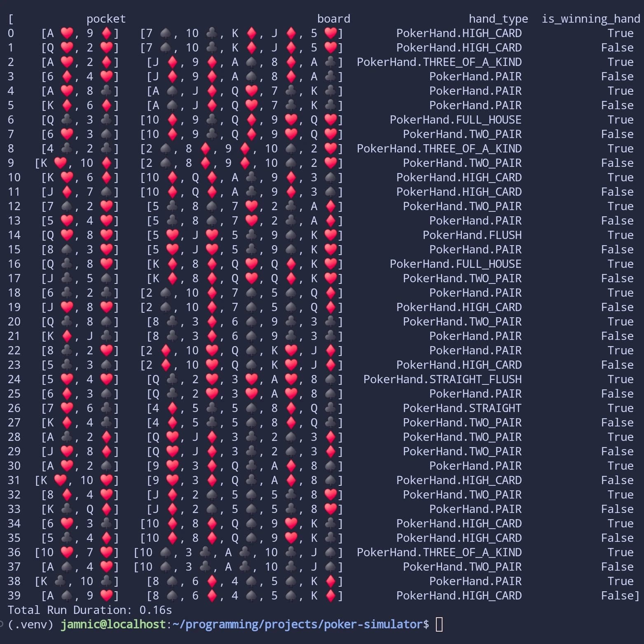Image resolution: width=644 pixels, height=644 pixels.
Task: Click the pocket cards [K, Q] in row 33
Action: point(80,509)
